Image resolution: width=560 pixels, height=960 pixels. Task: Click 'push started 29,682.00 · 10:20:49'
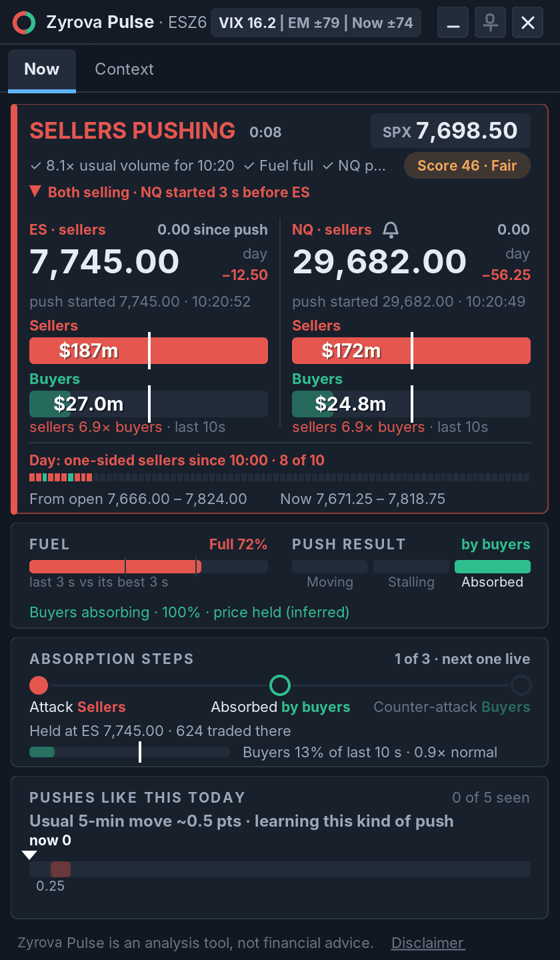pyautogui.click(x=409, y=301)
